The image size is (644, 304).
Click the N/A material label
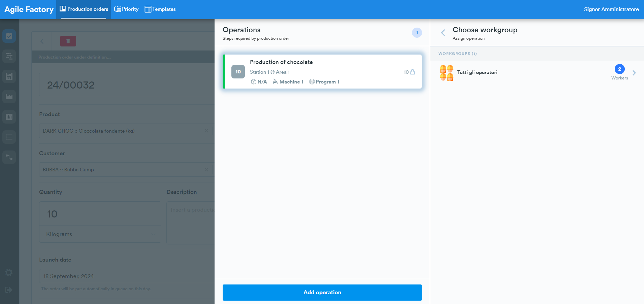point(262,82)
